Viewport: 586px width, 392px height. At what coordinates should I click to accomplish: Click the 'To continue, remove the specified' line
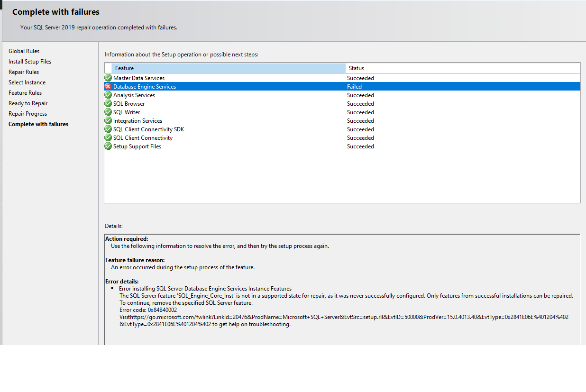coord(186,303)
